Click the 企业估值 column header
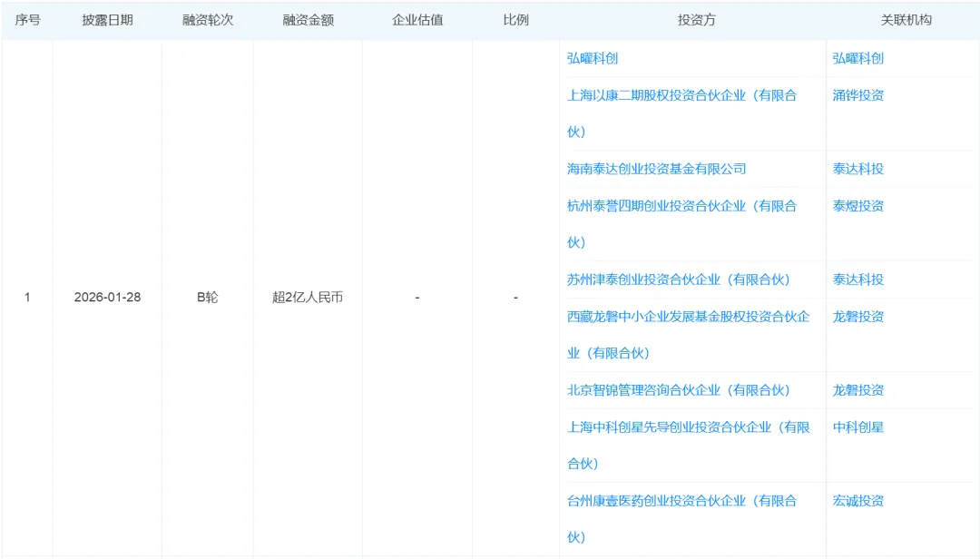 pos(417,20)
